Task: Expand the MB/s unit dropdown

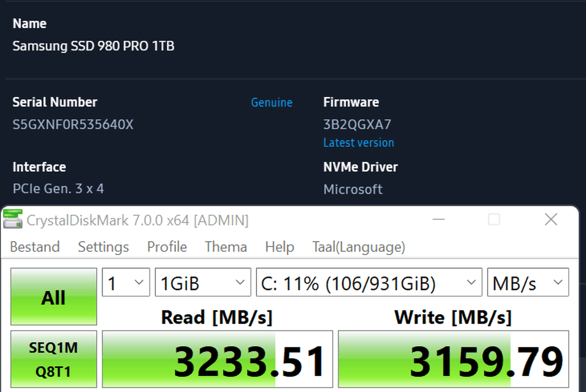Action: (x=528, y=282)
